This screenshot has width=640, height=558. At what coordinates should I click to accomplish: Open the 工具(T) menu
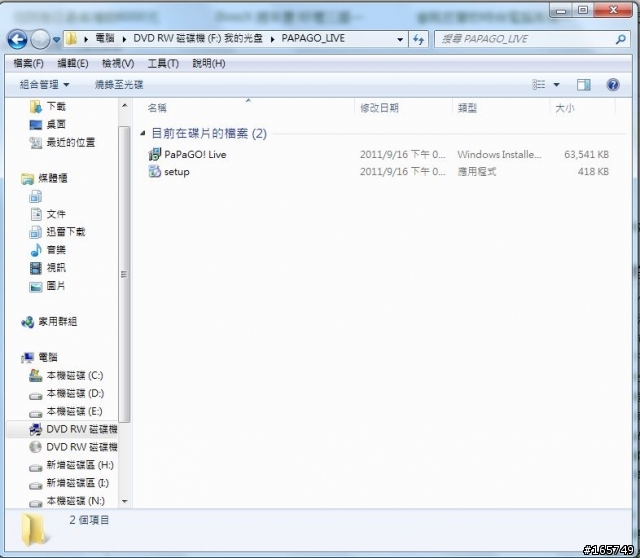tap(163, 63)
